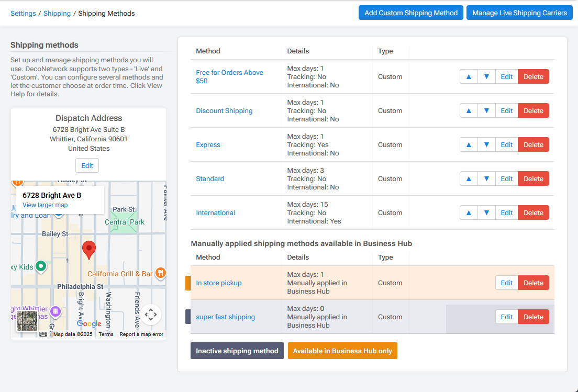The width and height of the screenshot is (578, 392).
Task: Open the In store pickup method
Action: pyautogui.click(x=218, y=283)
